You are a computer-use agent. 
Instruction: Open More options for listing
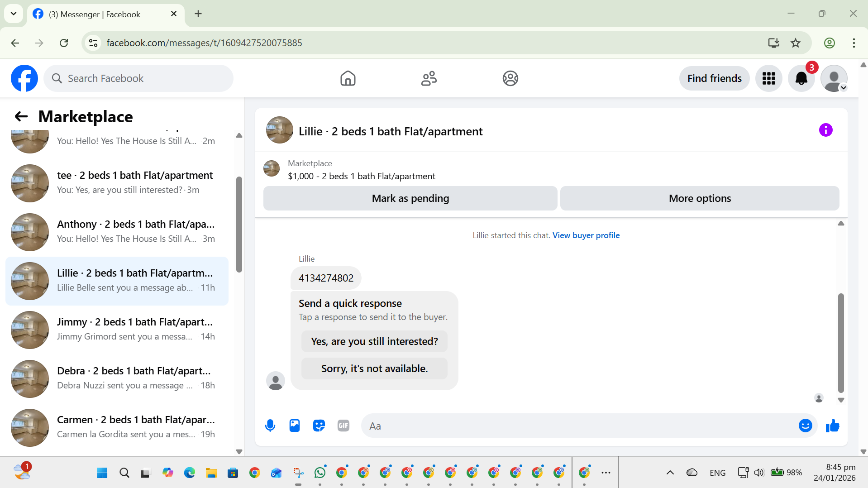[700, 198]
